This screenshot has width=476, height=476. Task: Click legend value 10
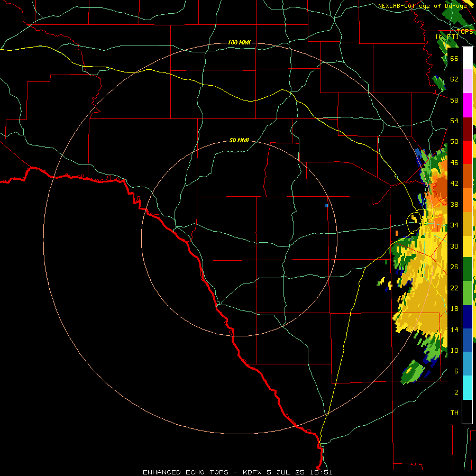[454, 350]
